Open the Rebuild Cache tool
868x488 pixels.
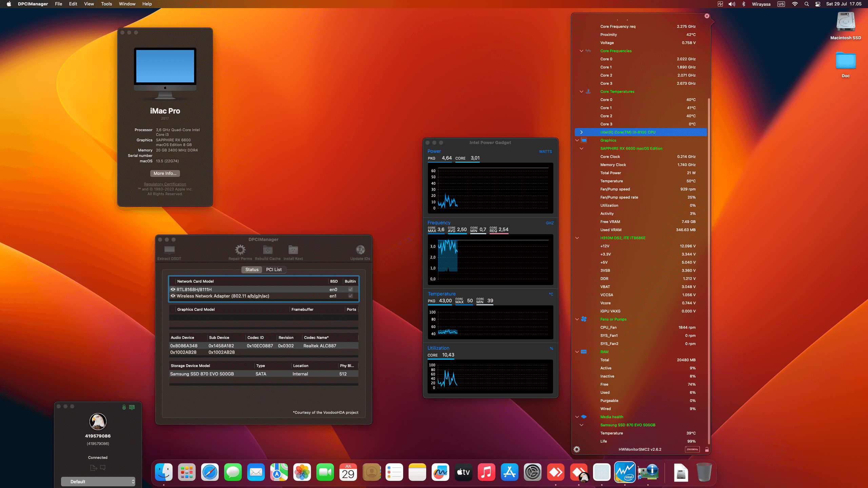coord(268,249)
